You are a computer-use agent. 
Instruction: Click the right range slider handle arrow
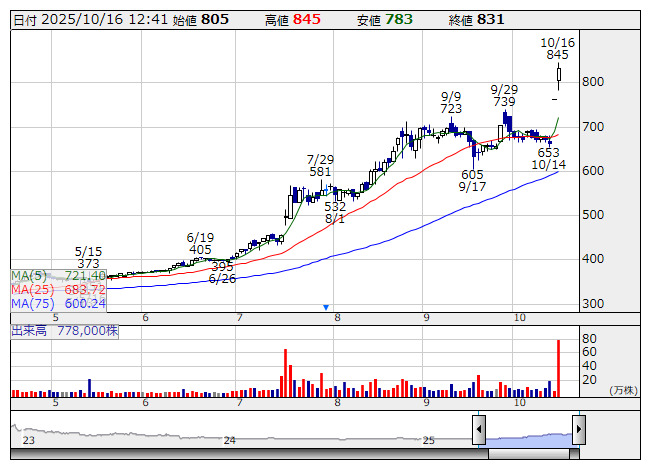click(579, 429)
